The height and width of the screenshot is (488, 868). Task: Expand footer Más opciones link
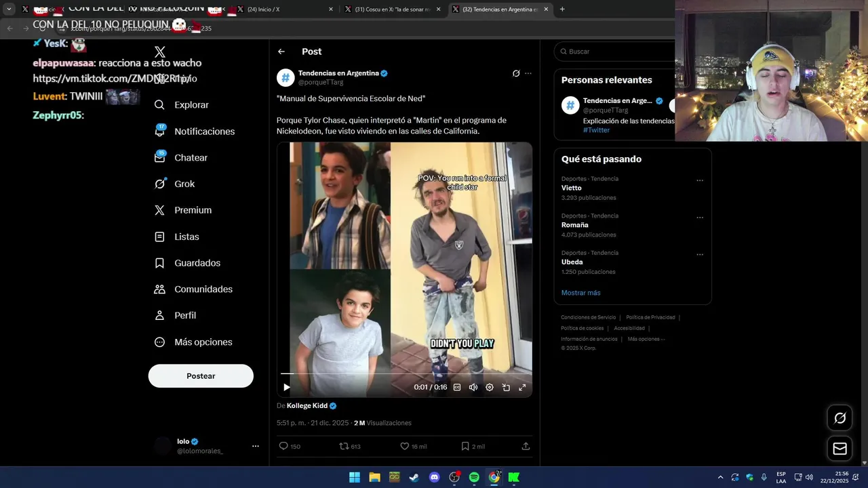coord(646,339)
